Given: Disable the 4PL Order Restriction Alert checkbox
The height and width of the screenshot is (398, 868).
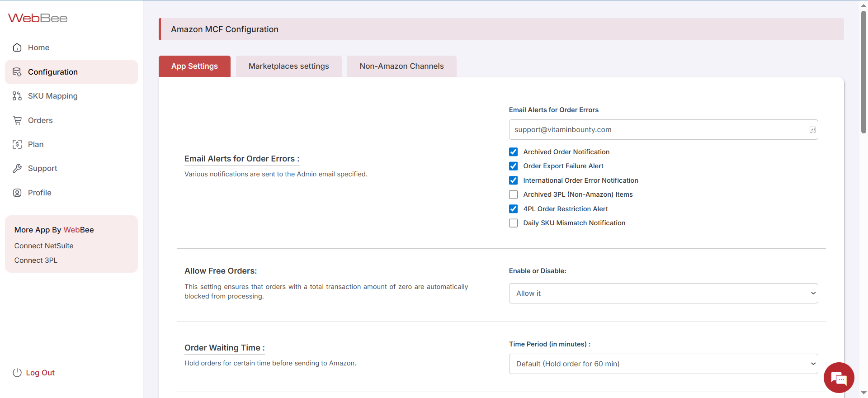Looking at the screenshot, I should coord(513,209).
